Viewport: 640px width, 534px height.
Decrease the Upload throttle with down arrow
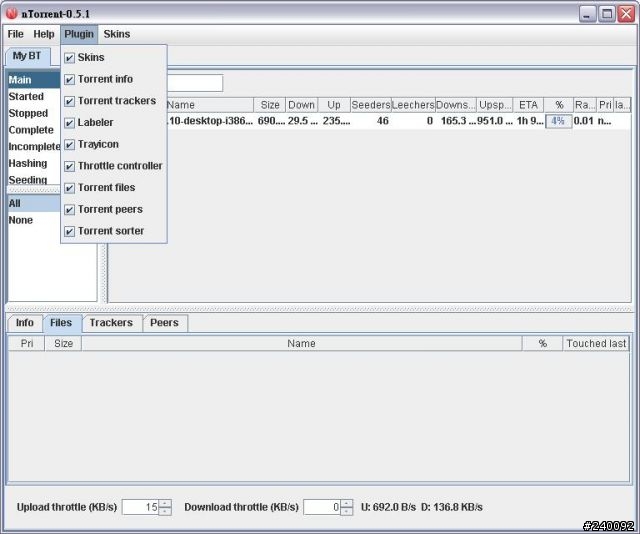(165, 512)
